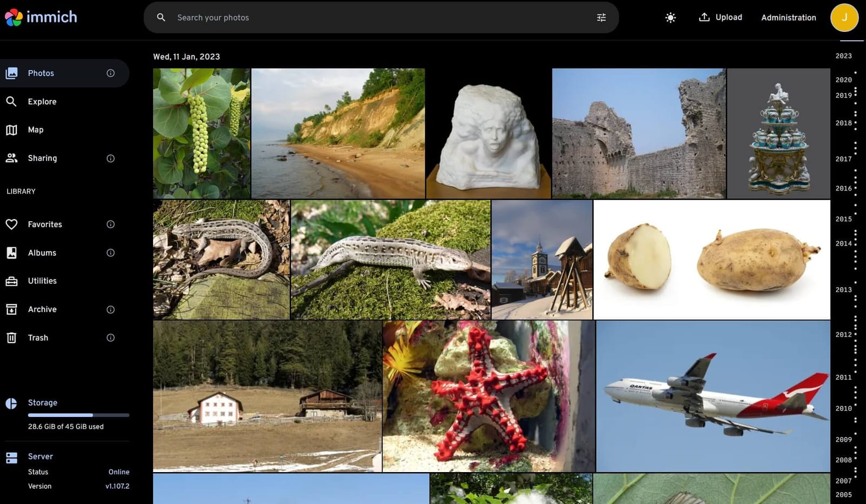Open the Photos section icon in sidebar
Screen dimensions: 866x504
point(12,73)
